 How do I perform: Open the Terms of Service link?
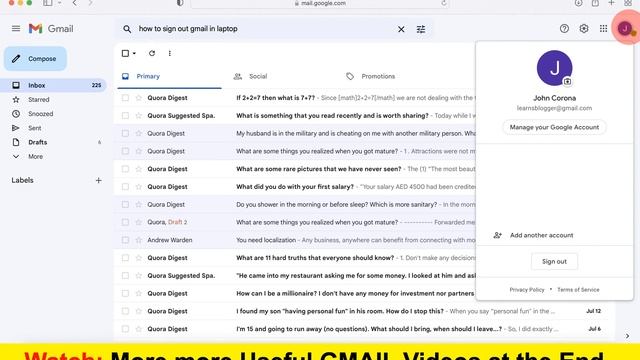578,290
